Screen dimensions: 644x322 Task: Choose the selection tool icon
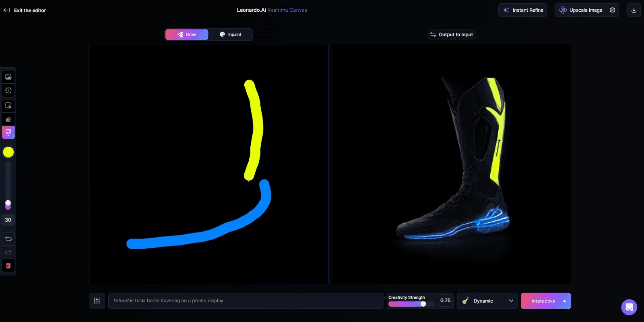8,106
